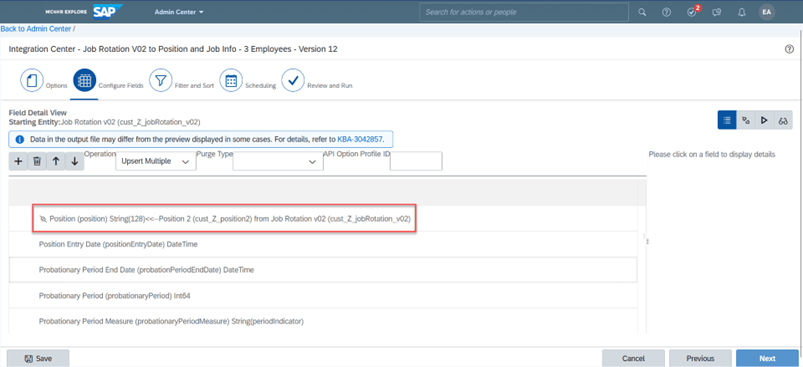Open the Upsert Multiple operation dropdown
Screen dimensions: 803x367
(156, 161)
